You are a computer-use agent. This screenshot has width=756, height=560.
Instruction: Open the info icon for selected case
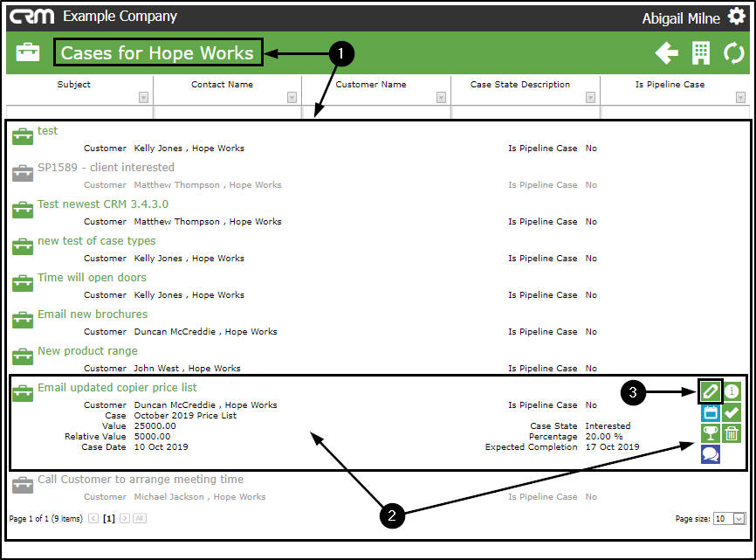click(x=732, y=391)
